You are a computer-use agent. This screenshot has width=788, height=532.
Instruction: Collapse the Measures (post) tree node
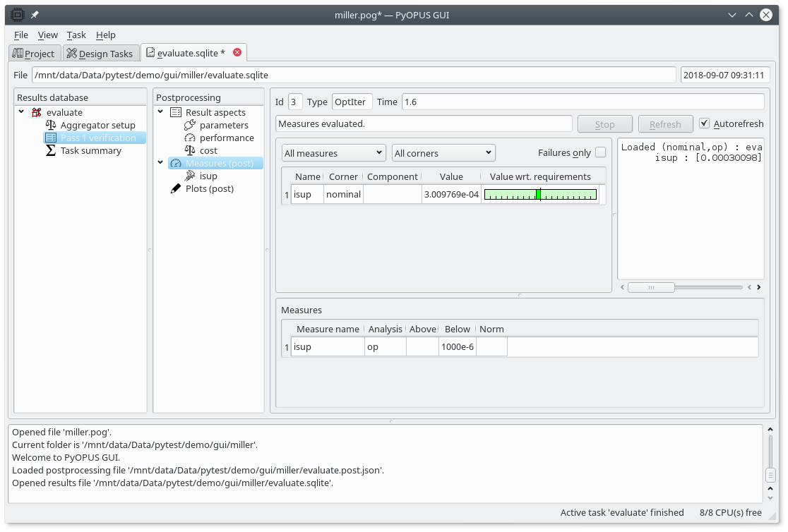click(x=160, y=163)
